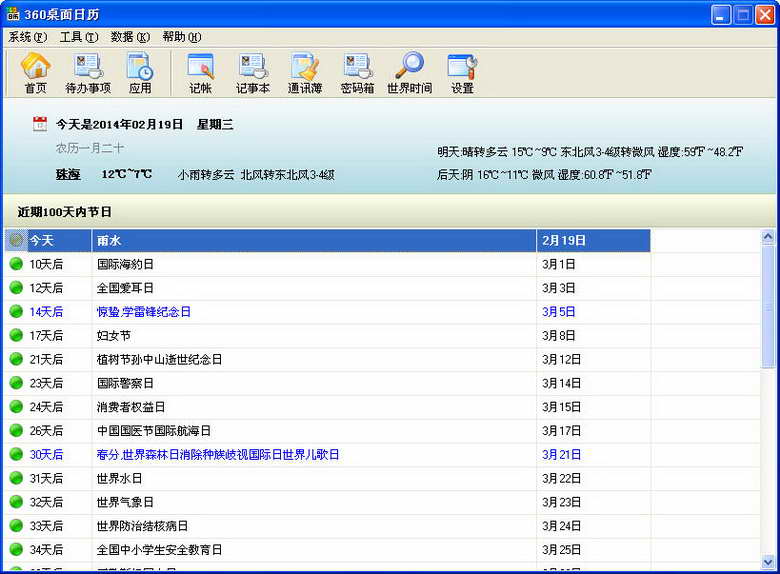
Task: Select the 惊蛰 学雷锋纪念日 holiday row
Action: [143, 312]
